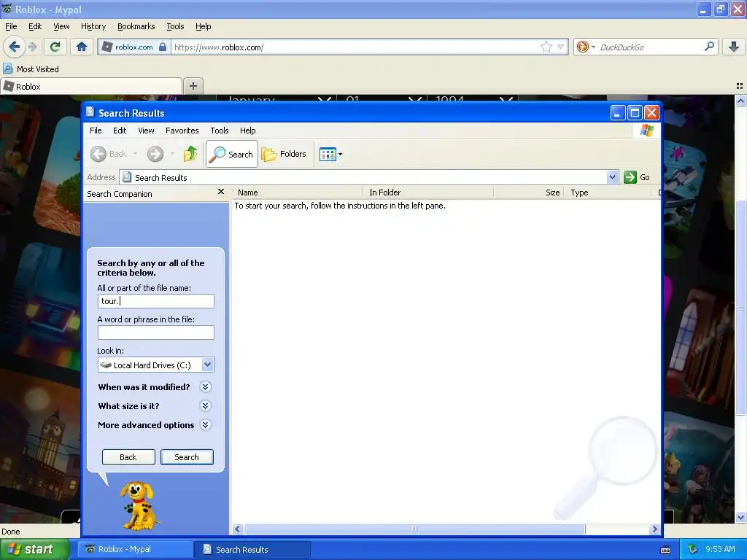Click Search Results taskbar button
The image size is (747, 560).
(252, 549)
